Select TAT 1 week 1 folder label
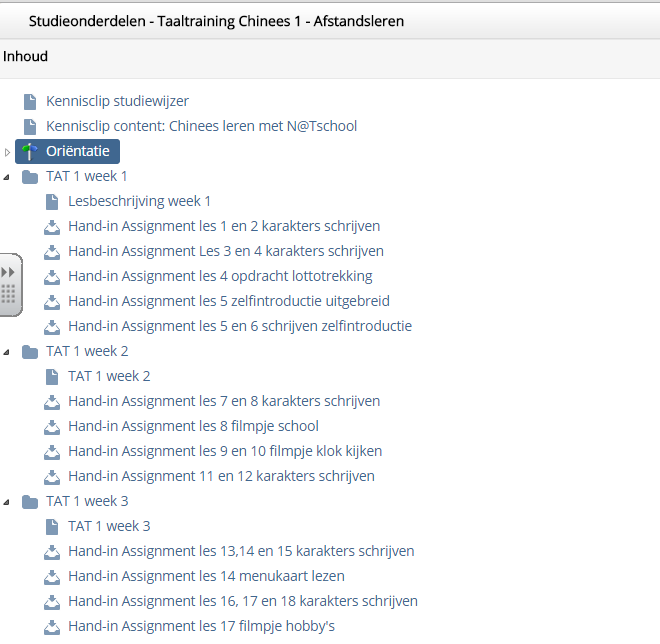 87,176
